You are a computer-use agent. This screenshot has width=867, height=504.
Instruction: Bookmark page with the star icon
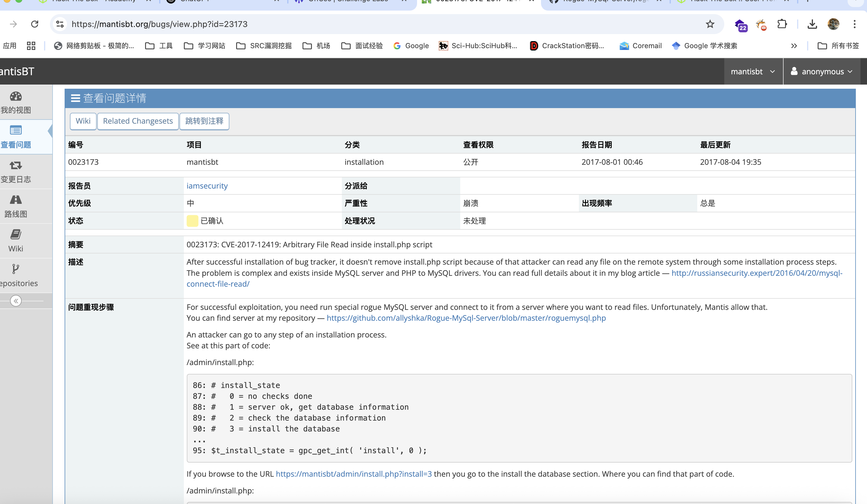tap(710, 24)
